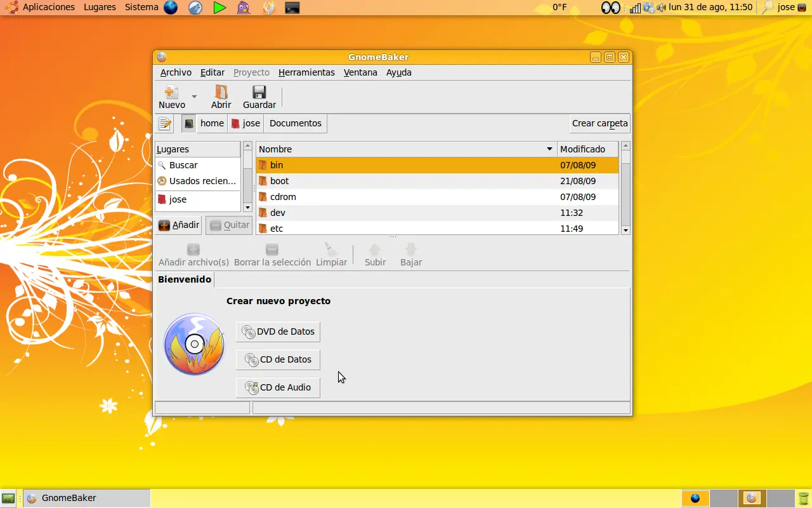Select the Documentos path segment
The width and height of the screenshot is (812, 508).
[296, 124]
